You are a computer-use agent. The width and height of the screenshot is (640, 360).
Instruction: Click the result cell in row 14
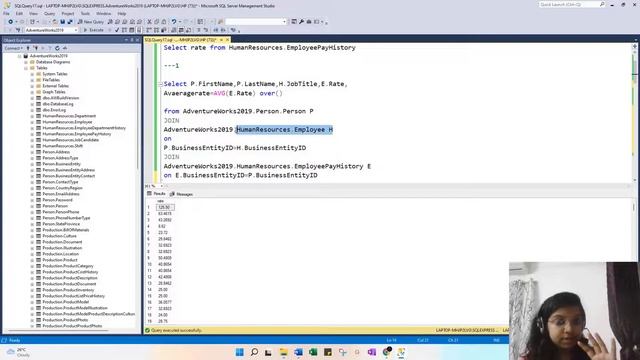[163, 289]
